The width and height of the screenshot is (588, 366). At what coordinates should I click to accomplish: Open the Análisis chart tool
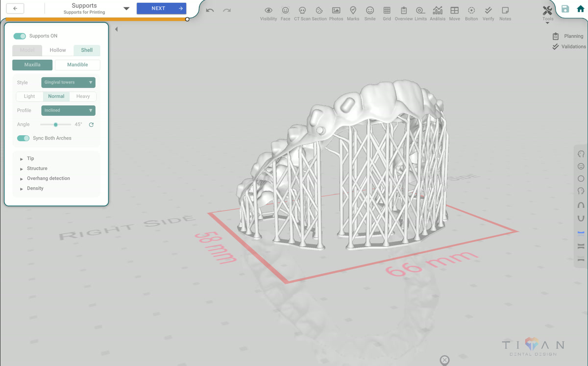[x=438, y=13]
